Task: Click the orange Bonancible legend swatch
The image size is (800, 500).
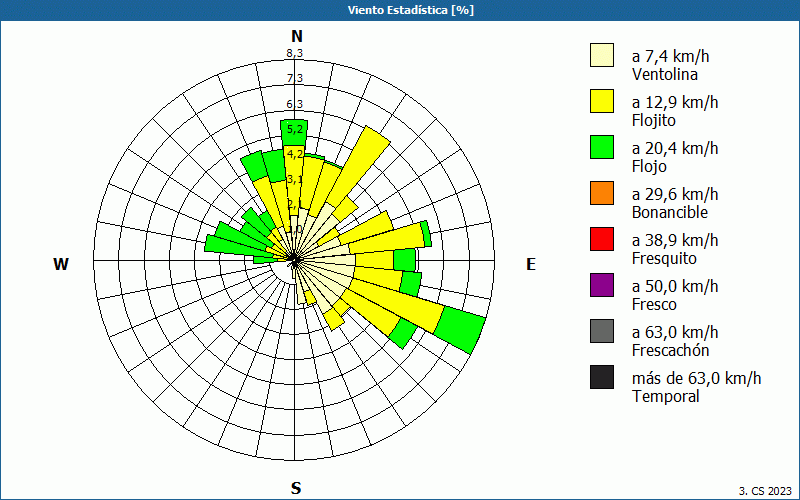Action: 602,193
